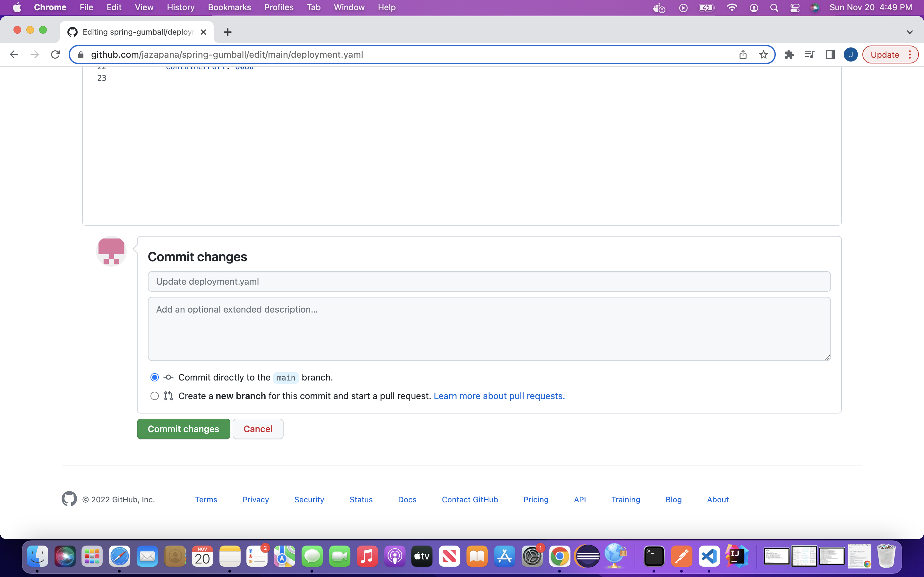Click the green Commit changes button
This screenshot has height=577, width=924.
tap(183, 429)
